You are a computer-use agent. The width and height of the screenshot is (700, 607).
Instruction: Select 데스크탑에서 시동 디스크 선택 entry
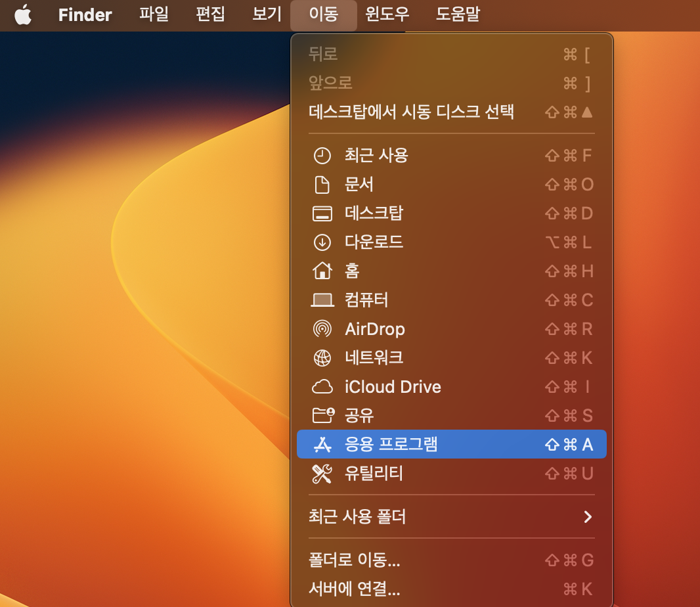tap(407, 112)
